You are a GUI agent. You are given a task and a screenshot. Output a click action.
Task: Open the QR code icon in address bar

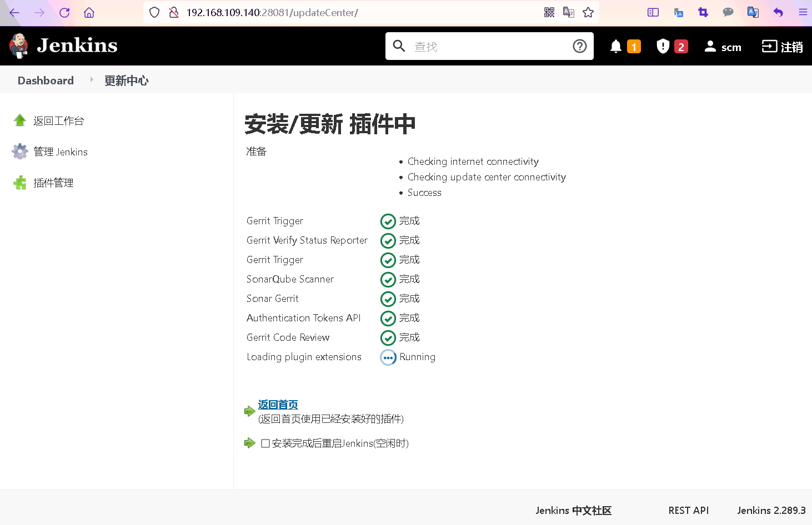(549, 12)
